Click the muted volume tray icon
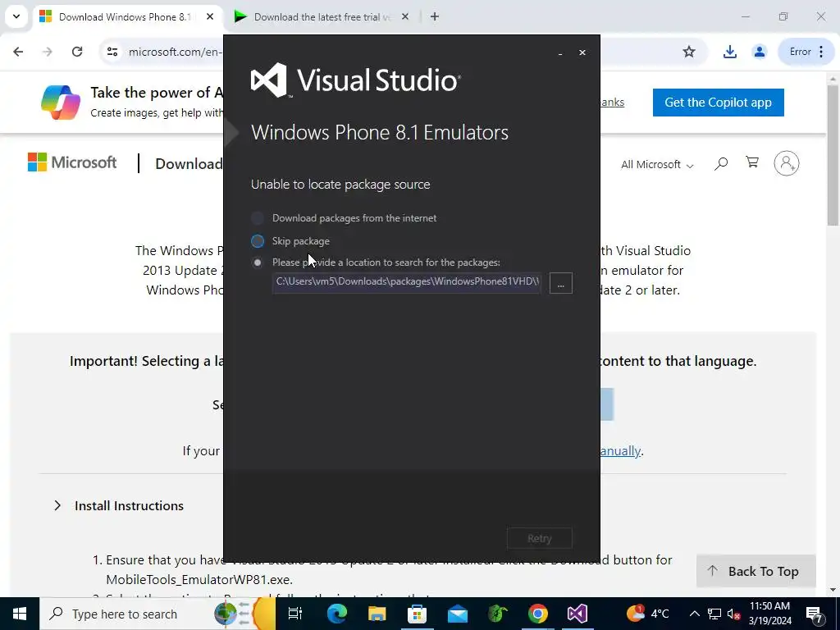Image resolution: width=840 pixels, height=630 pixels. point(734,614)
